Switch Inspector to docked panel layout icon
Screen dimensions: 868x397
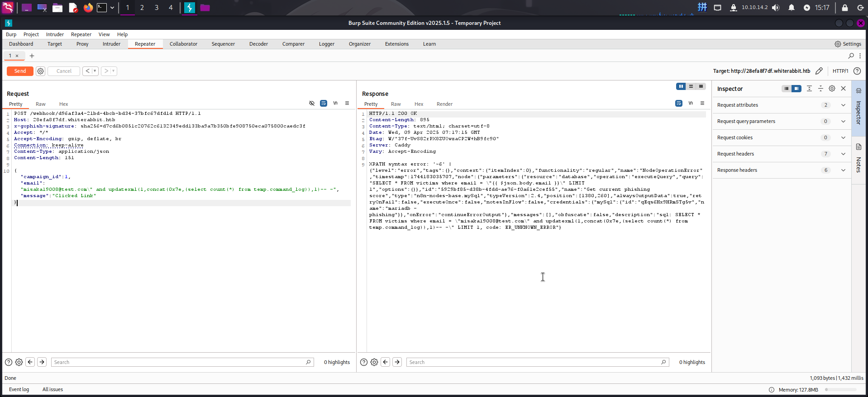tap(796, 89)
